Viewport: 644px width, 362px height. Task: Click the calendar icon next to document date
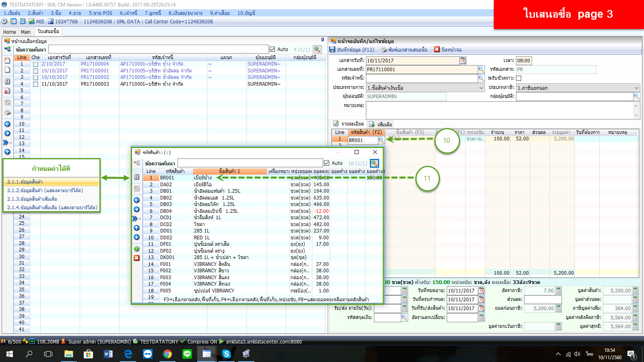[463, 60]
